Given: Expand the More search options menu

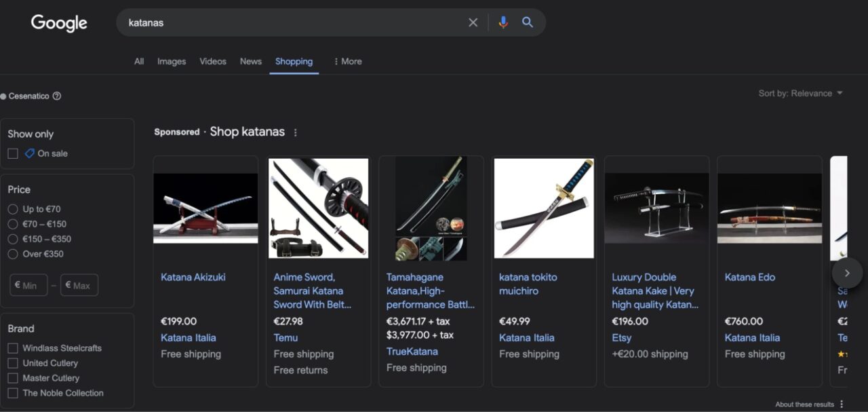Looking at the screenshot, I should coord(347,61).
